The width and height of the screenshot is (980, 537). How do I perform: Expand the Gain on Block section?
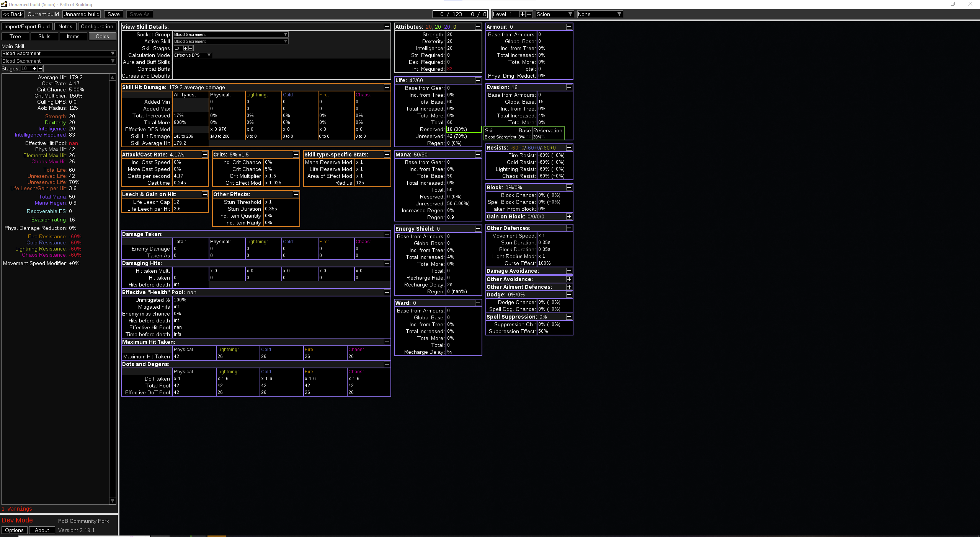click(x=569, y=216)
